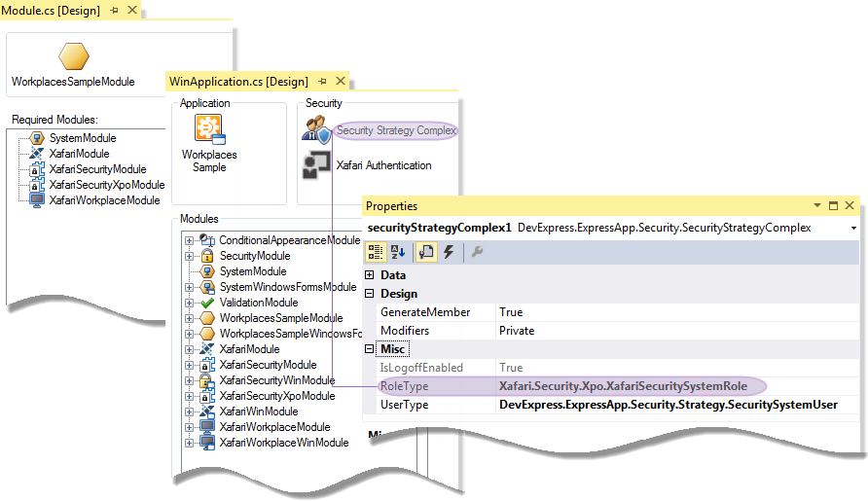This screenshot has width=868, height=501.
Task: Expand the XafariSecurityXpoModule node in Modules
Action: click(x=189, y=396)
